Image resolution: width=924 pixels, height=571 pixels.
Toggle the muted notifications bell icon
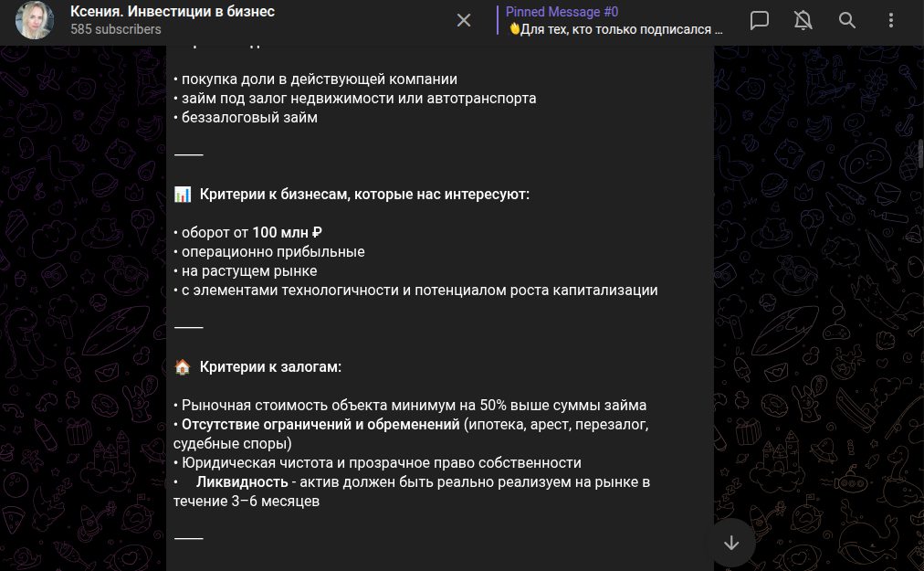point(803,20)
